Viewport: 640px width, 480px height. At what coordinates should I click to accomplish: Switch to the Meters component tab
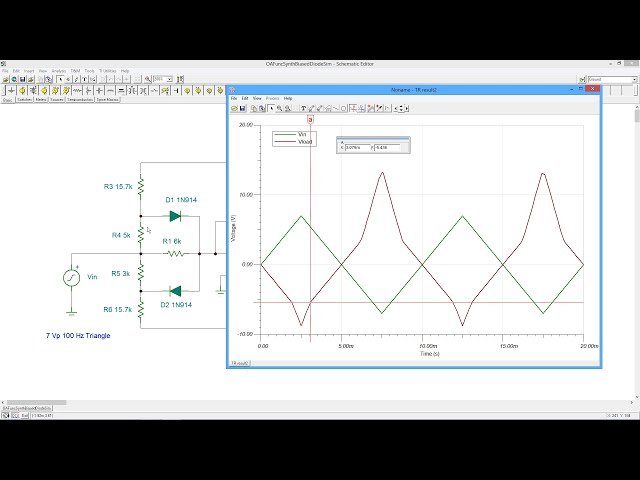(x=41, y=100)
